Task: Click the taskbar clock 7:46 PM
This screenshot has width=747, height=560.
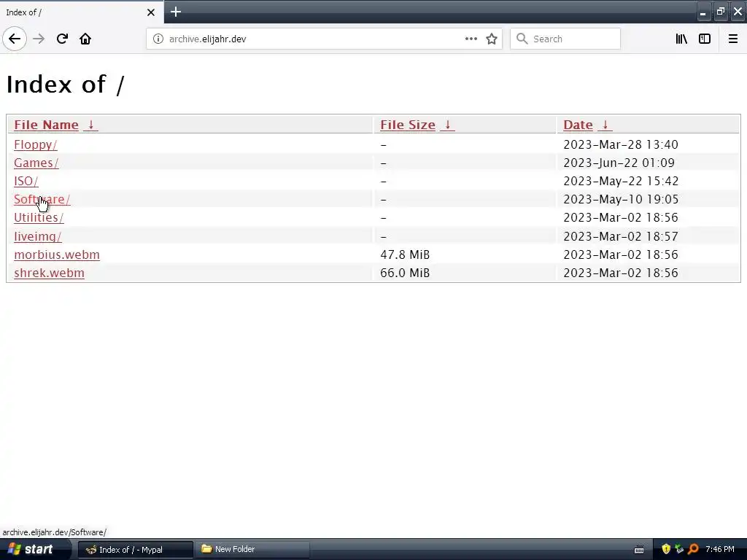Action: (x=720, y=549)
